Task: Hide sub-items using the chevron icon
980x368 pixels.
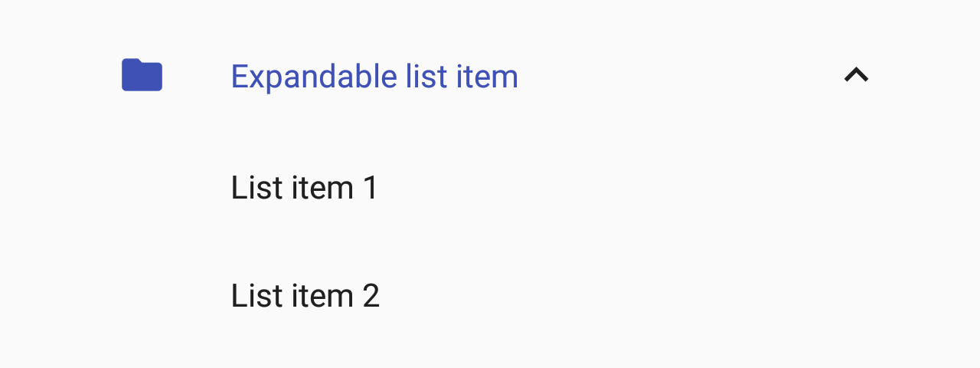Action: 856,75
